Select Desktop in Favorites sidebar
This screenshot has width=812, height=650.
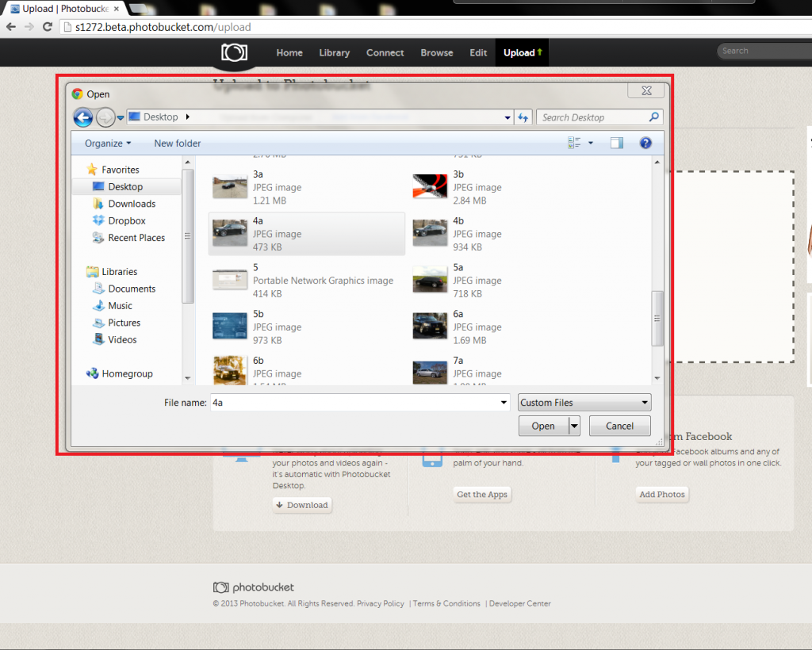(x=125, y=187)
